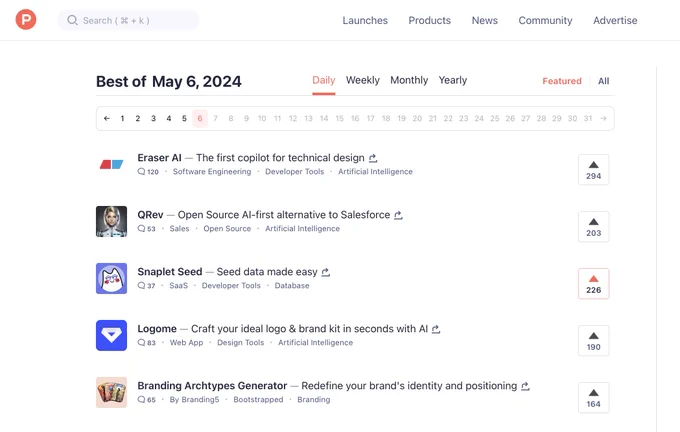Select day 3 in date pagination
This screenshot has height=432, width=680.
pos(153,118)
